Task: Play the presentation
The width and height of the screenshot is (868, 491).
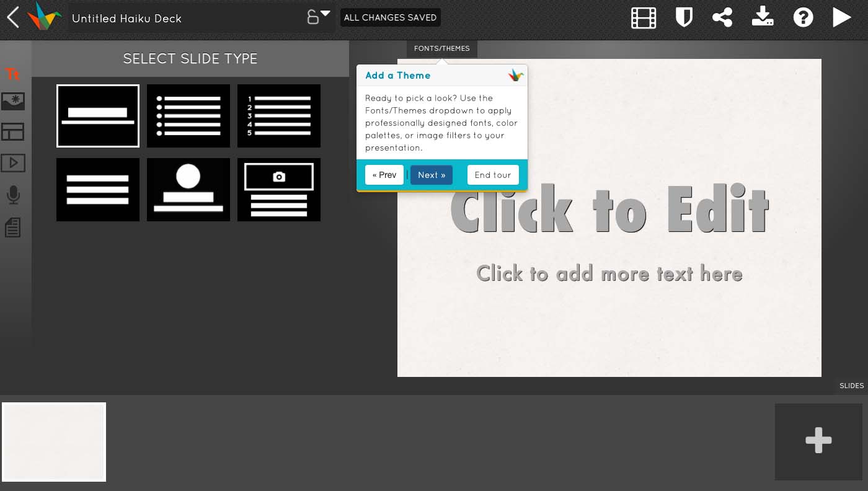Action: [841, 17]
